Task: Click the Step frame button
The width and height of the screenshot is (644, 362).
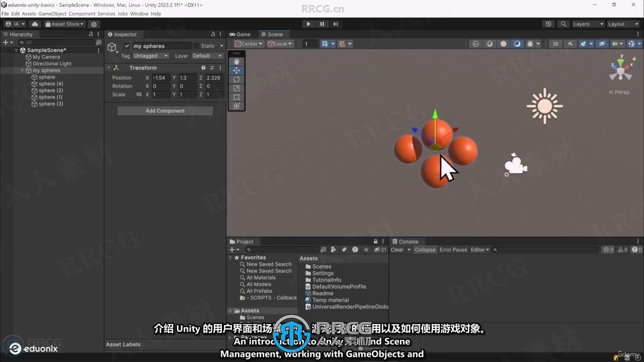Action: coord(336,24)
